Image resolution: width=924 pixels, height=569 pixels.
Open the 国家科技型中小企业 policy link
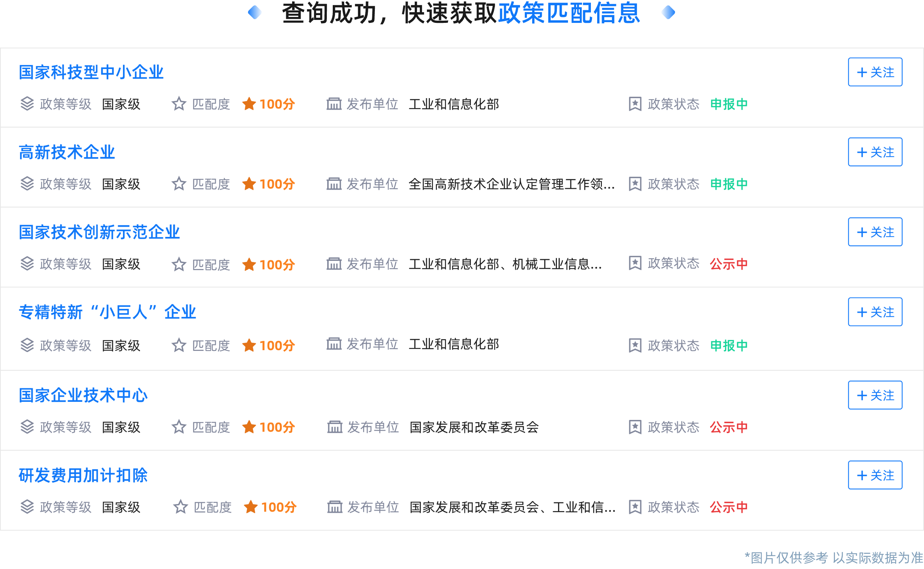tap(91, 72)
